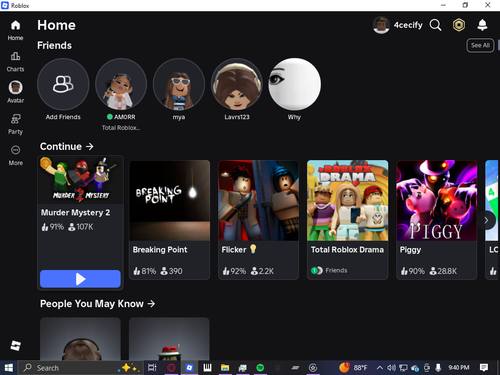Click Friends playing indicator on Drama card
Viewport: 500px width, 375px height.
click(x=329, y=270)
